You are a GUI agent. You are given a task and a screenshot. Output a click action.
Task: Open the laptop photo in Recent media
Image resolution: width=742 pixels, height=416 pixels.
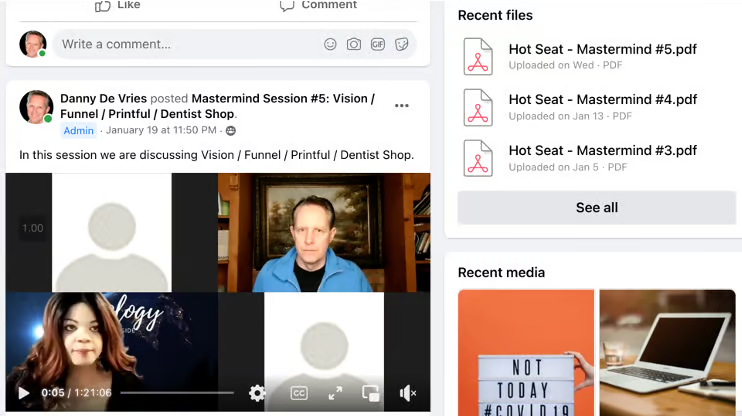pos(667,353)
